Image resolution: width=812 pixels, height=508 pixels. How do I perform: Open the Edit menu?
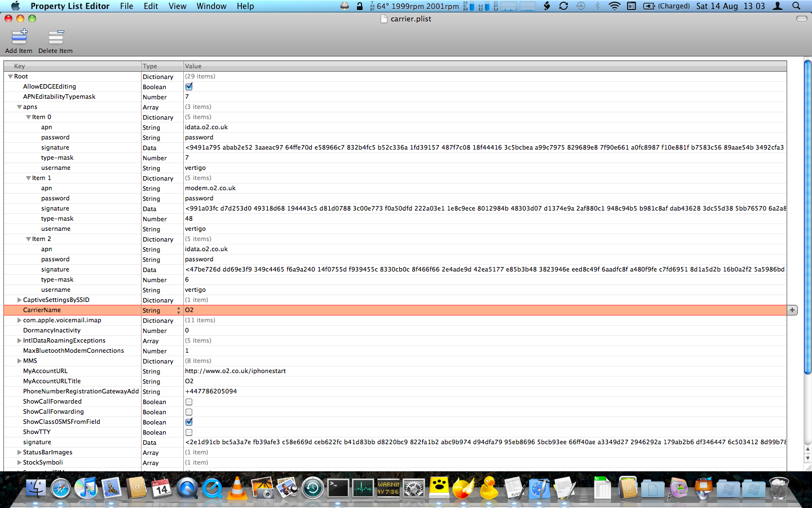tap(151, 6)
